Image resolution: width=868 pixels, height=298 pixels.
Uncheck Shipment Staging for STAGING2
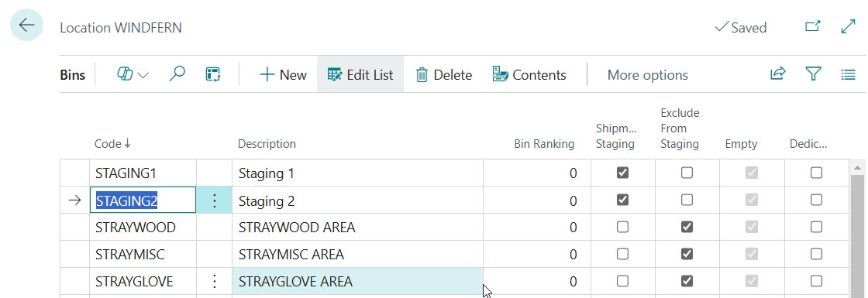[x=623, y=200]
